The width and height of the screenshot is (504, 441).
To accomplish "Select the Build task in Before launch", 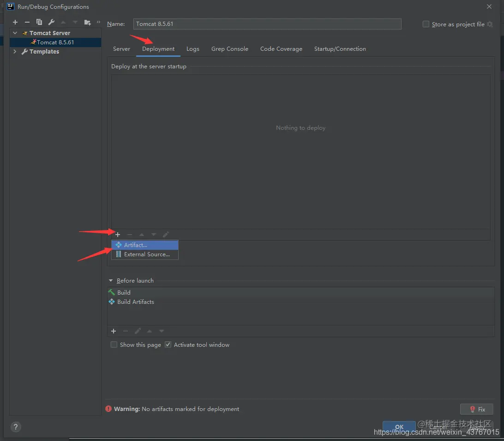I will 300,292.
